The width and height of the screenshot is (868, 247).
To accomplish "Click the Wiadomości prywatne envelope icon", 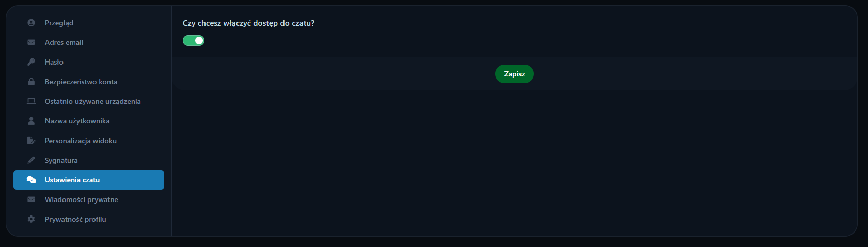I will pos(31,199).
